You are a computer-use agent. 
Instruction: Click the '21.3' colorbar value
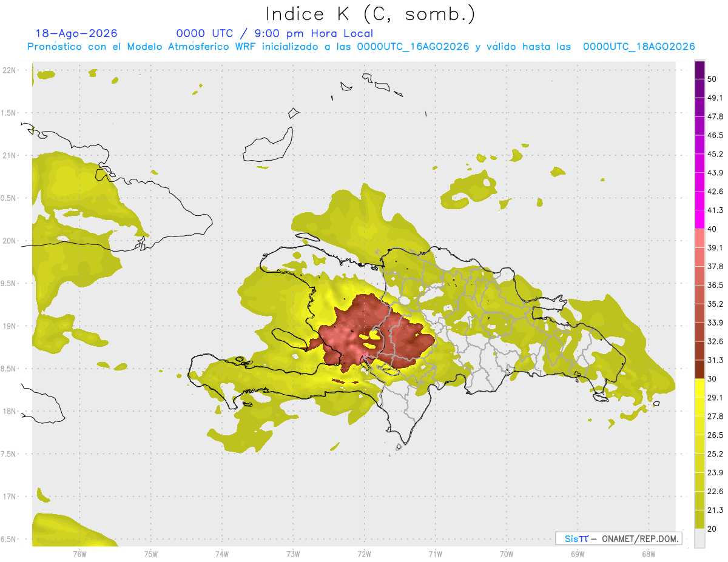tap(715, 510)
